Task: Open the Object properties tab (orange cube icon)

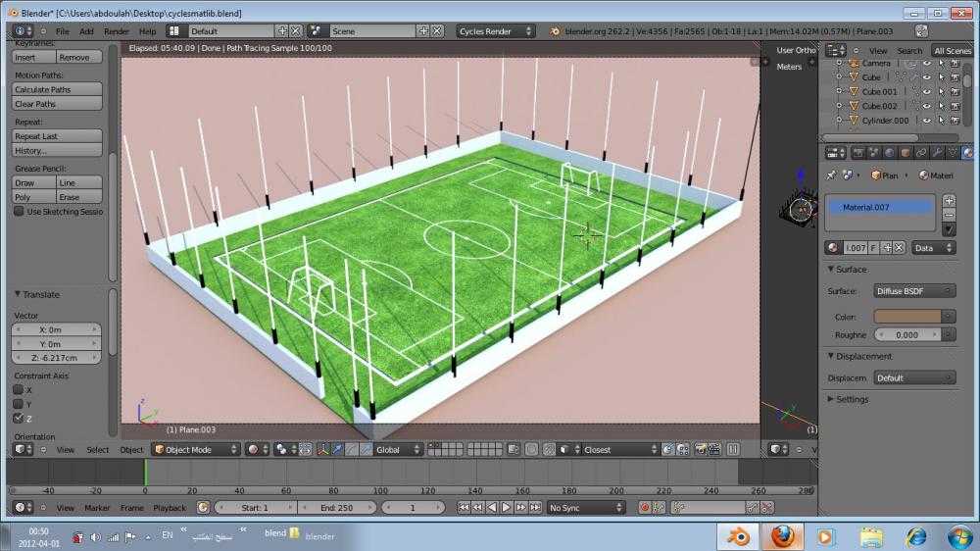Action: (905, 153)
